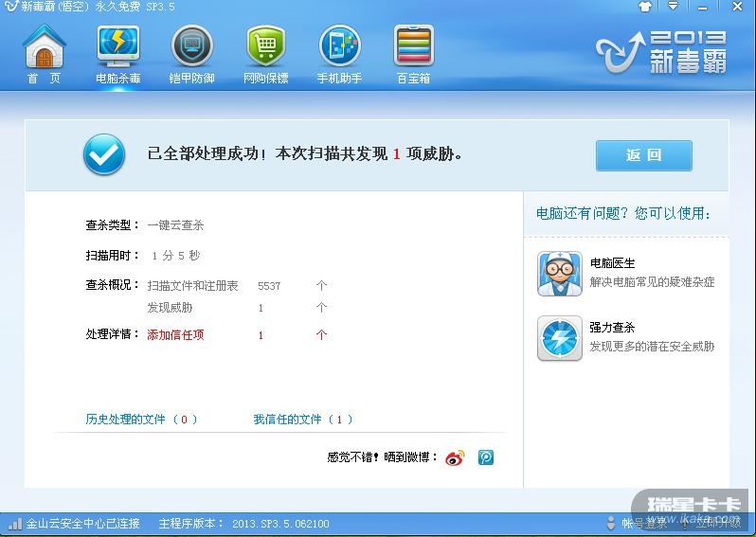Click the 电脑医生 title text
This screenshot has height=537, width=756.
click(612, 262)
